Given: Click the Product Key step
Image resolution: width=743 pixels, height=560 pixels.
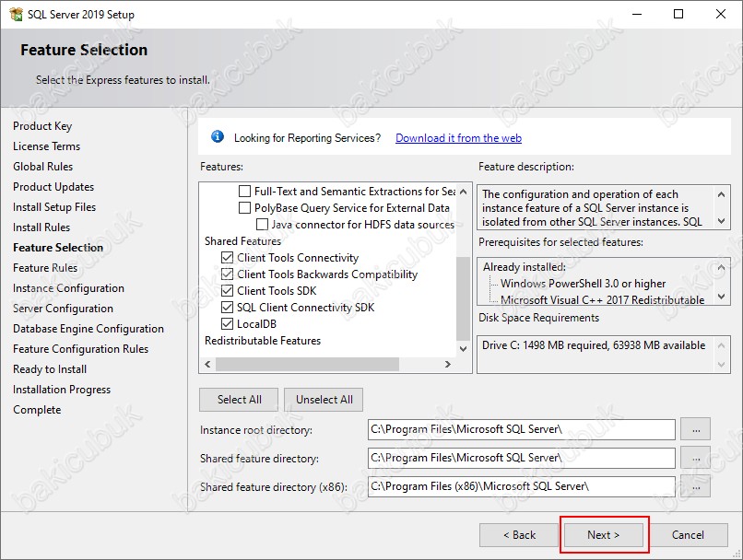Looking at the screenshot, I should click(42, 126).
